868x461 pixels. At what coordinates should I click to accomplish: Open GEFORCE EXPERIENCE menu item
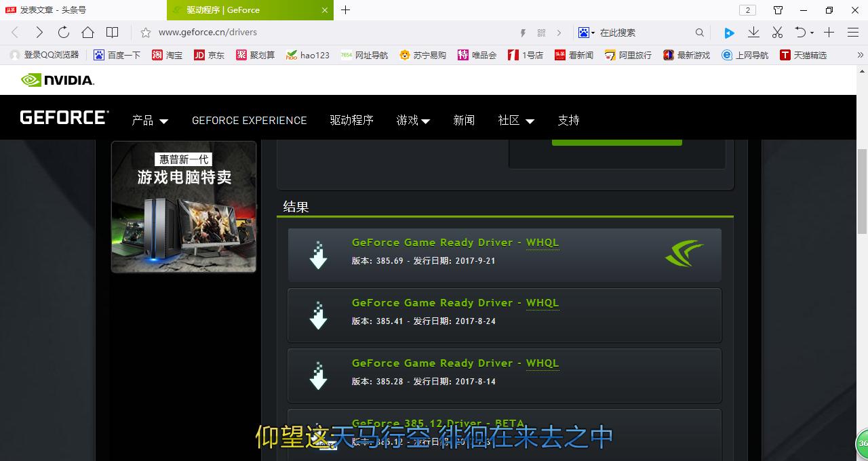click(x=249, y=121)
